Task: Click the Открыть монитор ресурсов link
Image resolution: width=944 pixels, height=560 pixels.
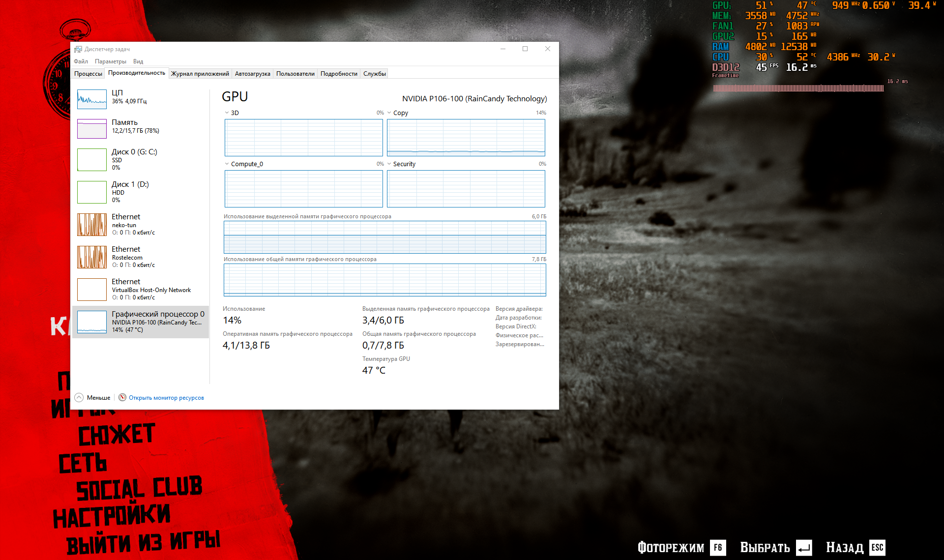Action: point(166,398)
